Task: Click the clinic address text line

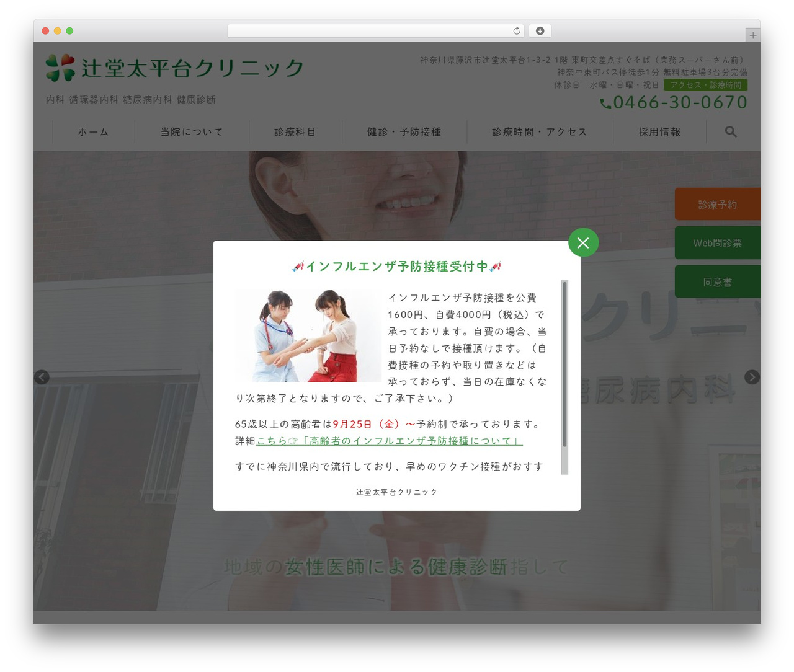Action: click(x=584, y=60)
